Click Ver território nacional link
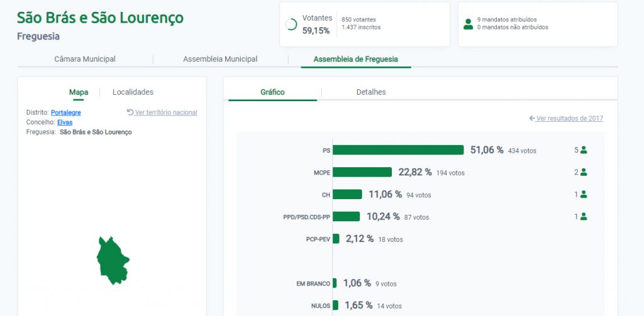The width and height of the screenshot is (644, 316). [x=162, y=112]
